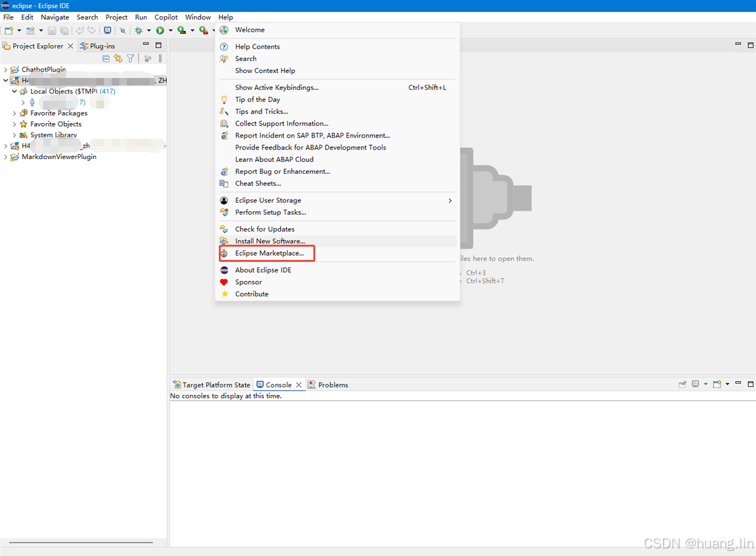Open the Navigate menu
The image size is (756, 556).
(55, 17)
